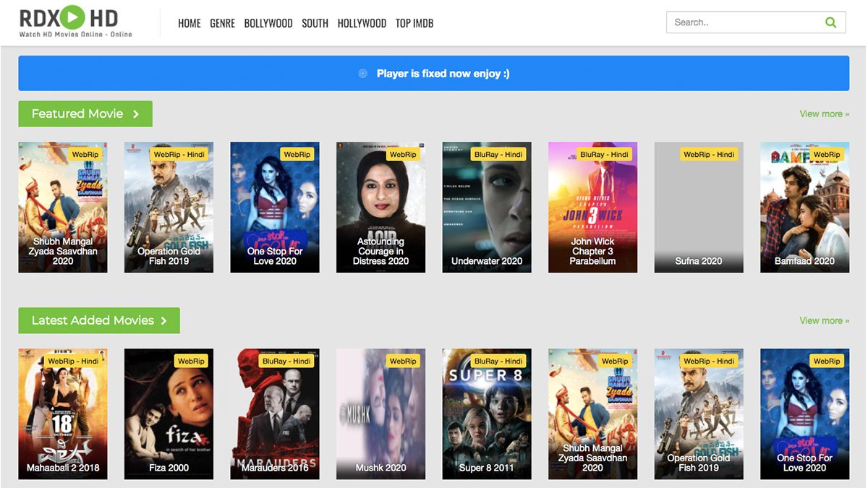Screen dimensions: 868x488
Task: Open Shubh Mangal Zyada Saavdhan in Latest Added
Action: point(593,414)
